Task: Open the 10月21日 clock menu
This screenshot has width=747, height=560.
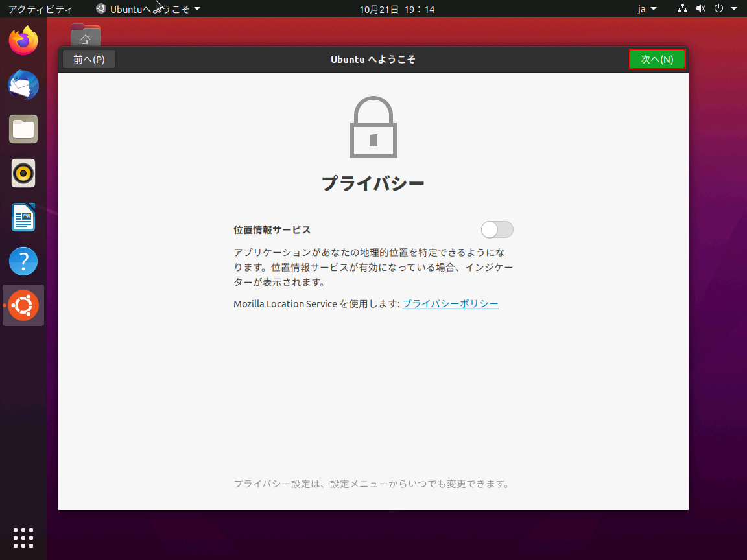Action: [x=397, y=9]
